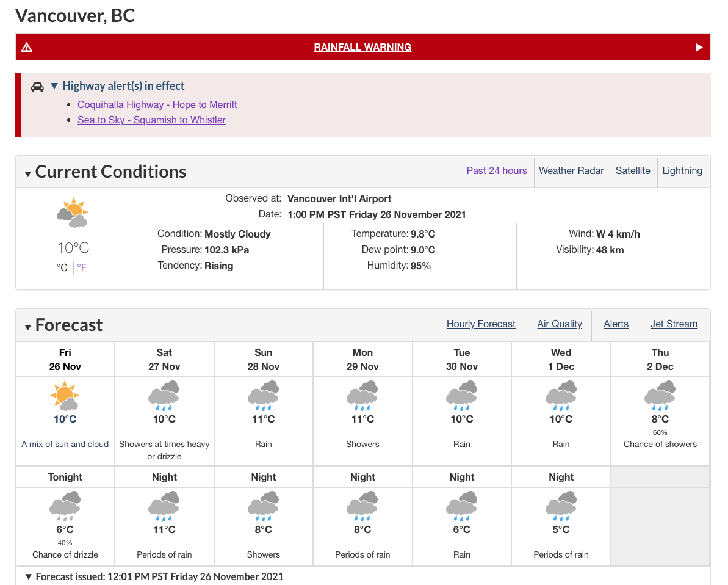Click the Thursday '60%' precipitation chance
This screenshot has height=585, width=728.
click(x=660, y=432)
